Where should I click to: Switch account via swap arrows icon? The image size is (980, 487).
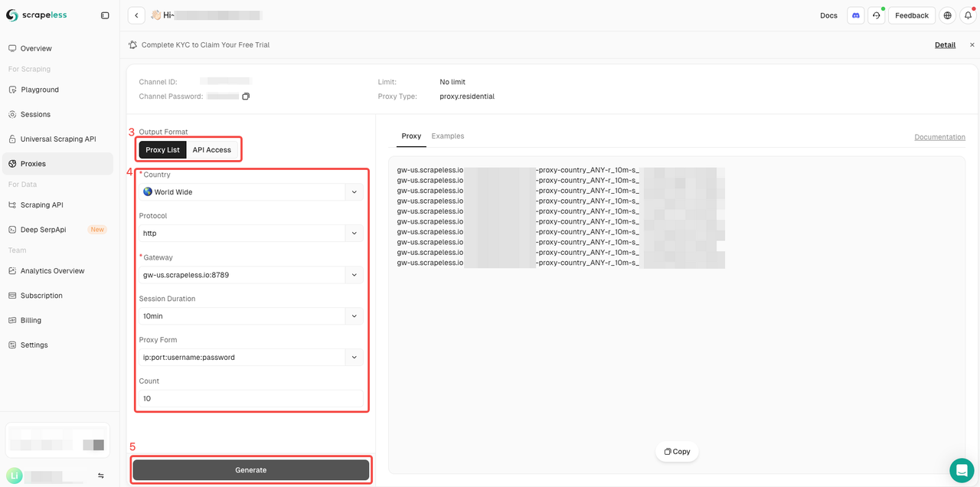100,476
